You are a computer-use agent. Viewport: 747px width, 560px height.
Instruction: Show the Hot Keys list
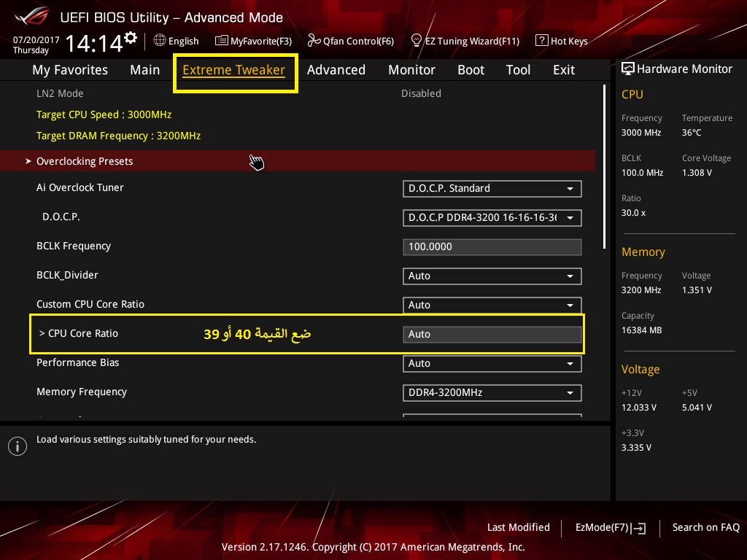(x=562, y=41)
